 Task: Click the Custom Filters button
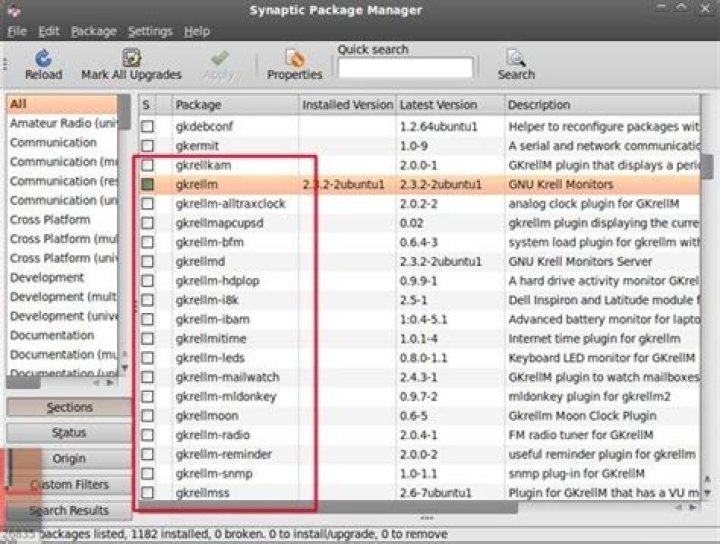69,484
